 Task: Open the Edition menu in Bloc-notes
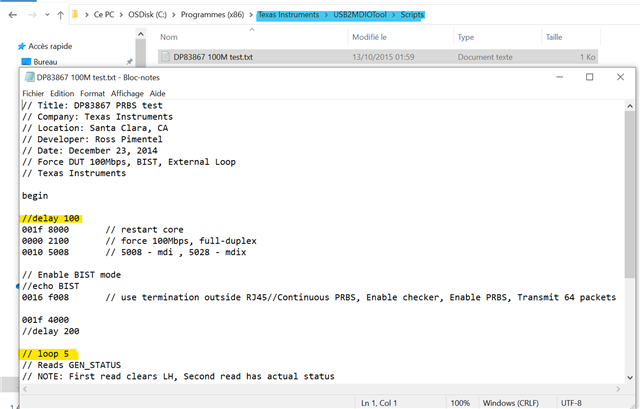click(x=62, y=93)
